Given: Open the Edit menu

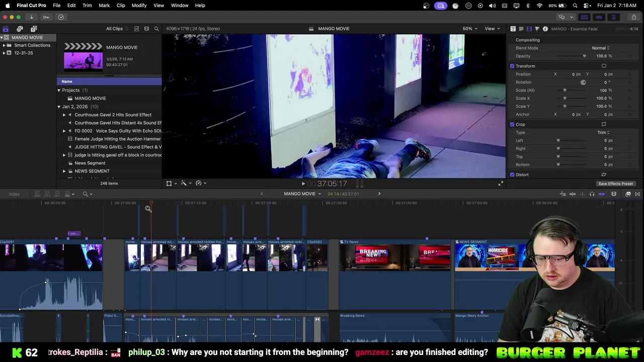Looking at the screenshot, I should pos(71,5).
